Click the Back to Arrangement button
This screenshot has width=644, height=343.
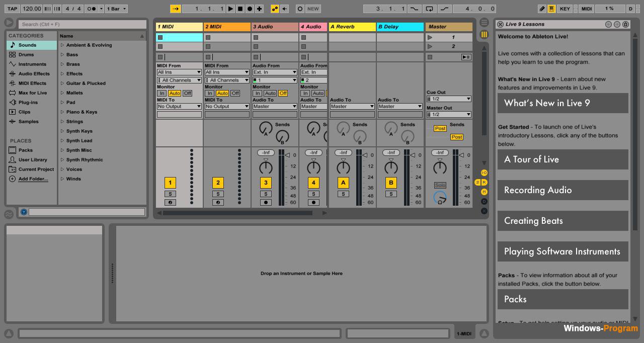point(466,57)
